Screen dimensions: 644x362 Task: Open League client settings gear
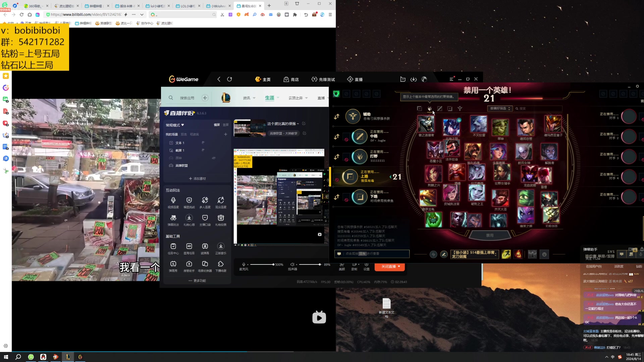(637, 86)
